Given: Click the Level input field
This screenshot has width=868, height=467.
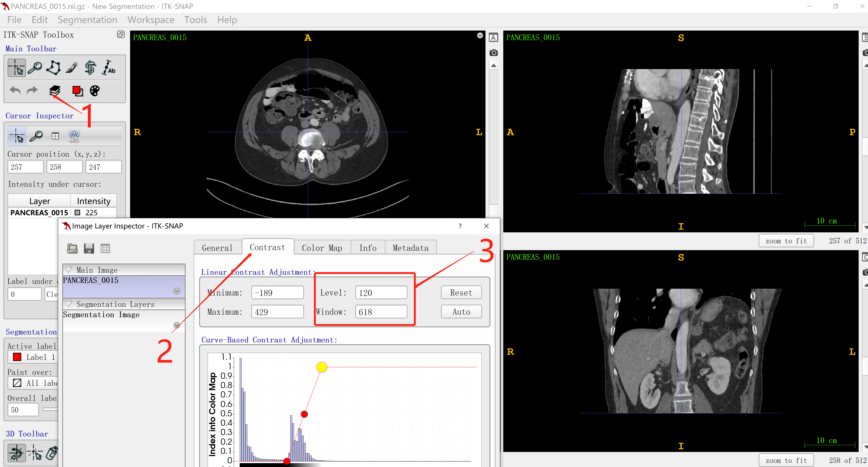Looking at the screenshot, I should click(x=381, y=293).
